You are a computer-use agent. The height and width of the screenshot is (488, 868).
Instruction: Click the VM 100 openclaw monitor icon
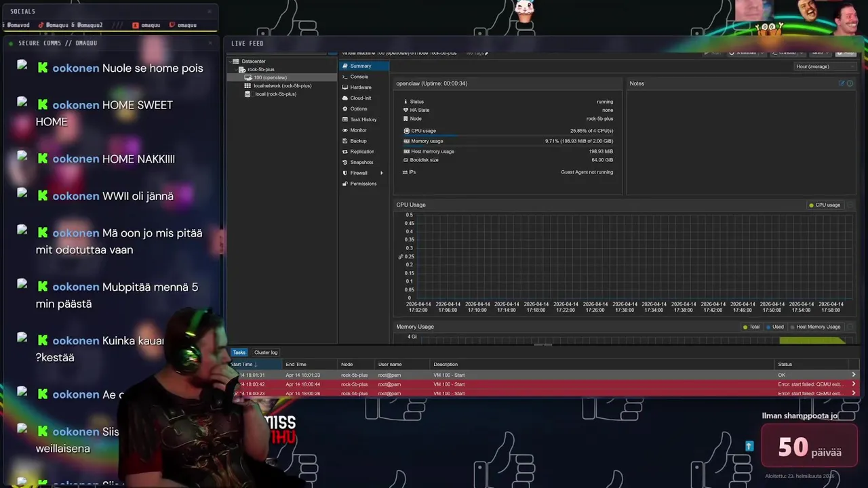(248, 77)
